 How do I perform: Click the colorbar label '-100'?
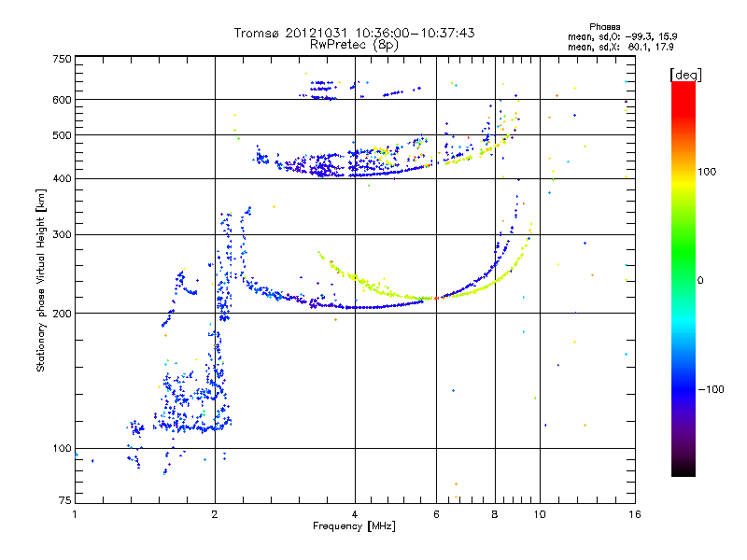712,389
